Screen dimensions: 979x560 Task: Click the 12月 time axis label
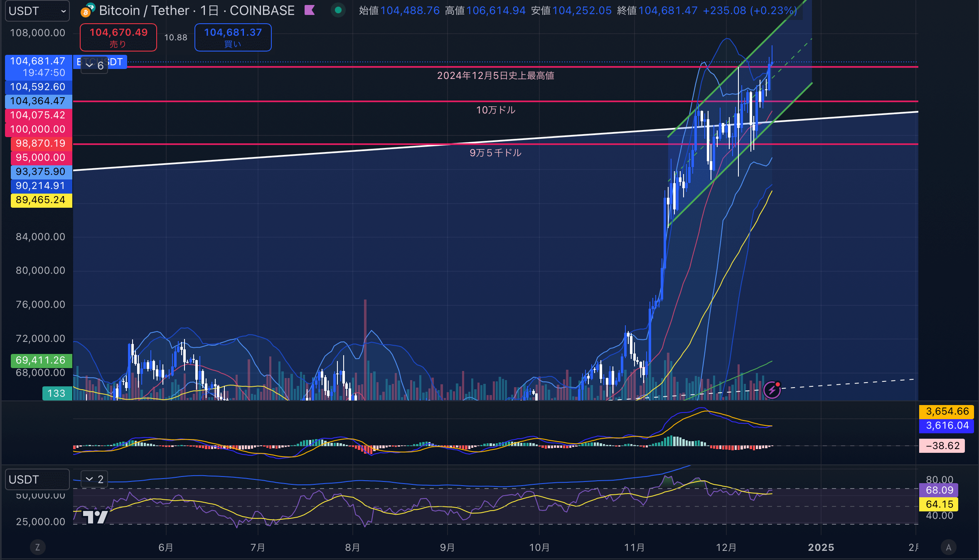click(x=726, y=547)
